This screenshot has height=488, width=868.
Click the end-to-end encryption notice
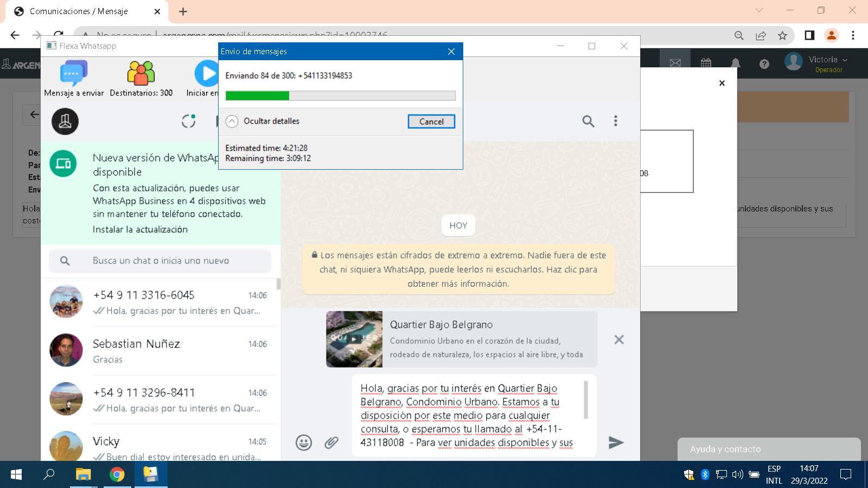[458, 269]
